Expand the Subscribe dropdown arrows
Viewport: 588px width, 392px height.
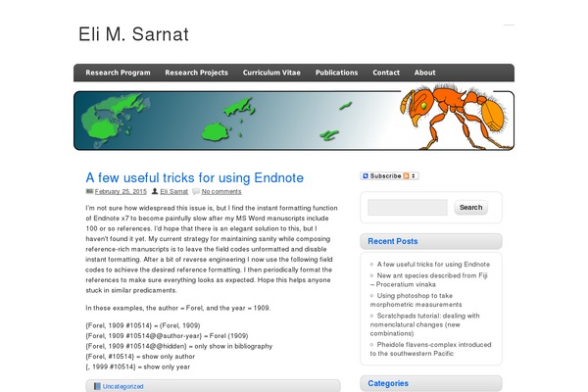click(414, 176)
